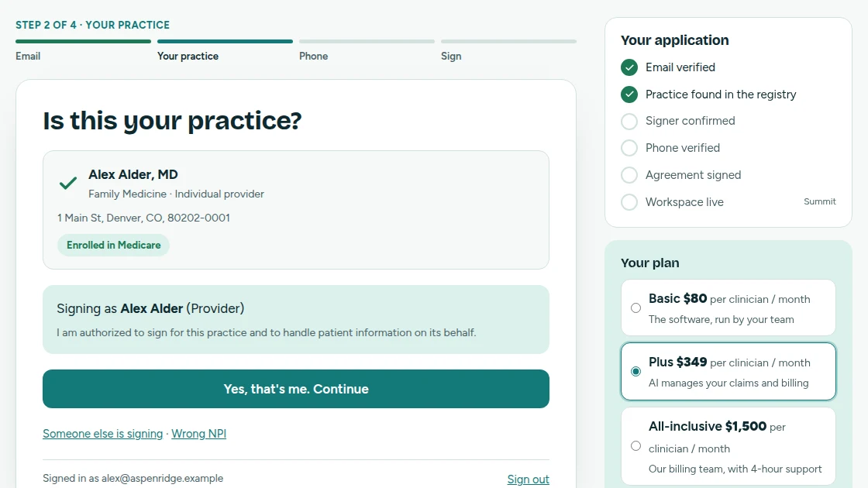Select the Basic $80 plan radio button
This screenshot has height=488, width=868.
[636, 308]
